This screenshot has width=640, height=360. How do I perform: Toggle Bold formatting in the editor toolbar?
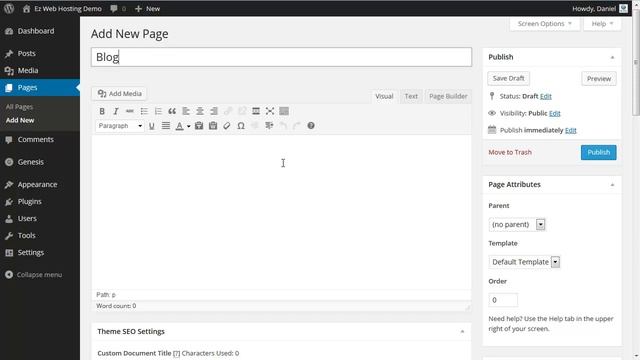[102, 111]
